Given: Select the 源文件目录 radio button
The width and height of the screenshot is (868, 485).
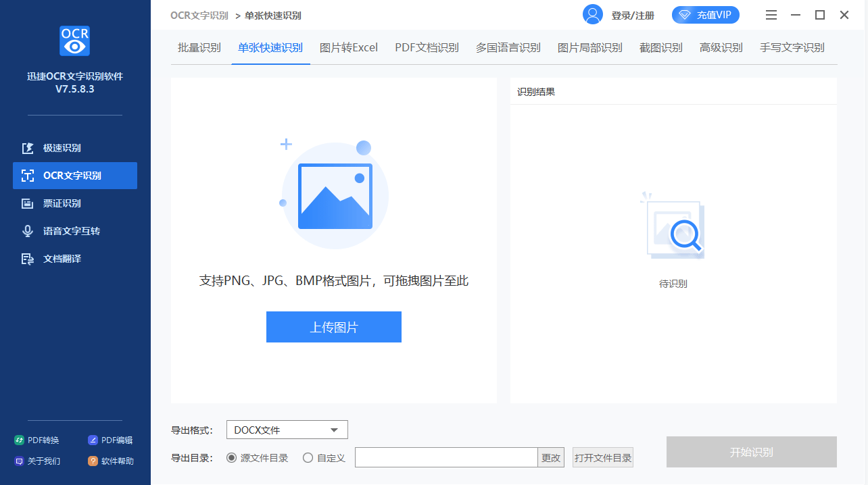Looking at the screenshot, I should 232,458.
